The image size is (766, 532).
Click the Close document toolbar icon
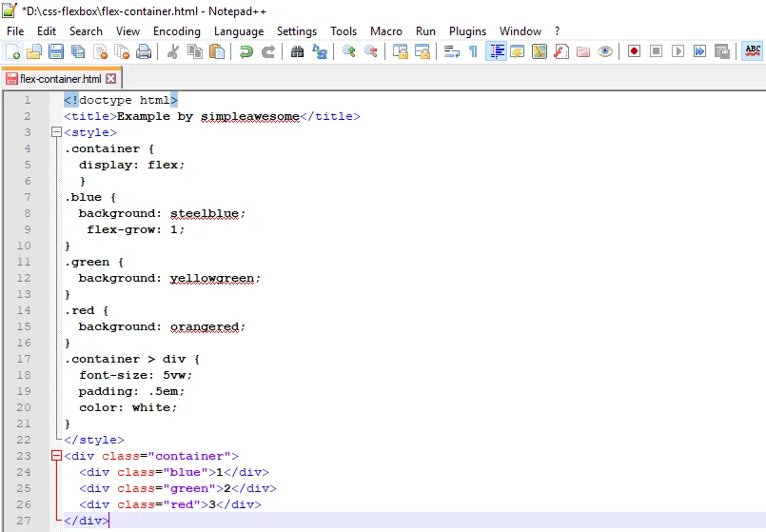tap(100, 51)
